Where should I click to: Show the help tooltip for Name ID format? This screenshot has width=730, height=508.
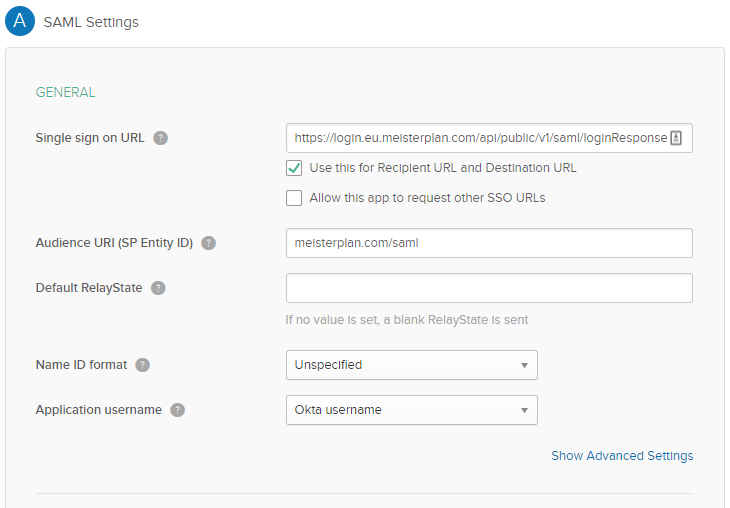142,365
